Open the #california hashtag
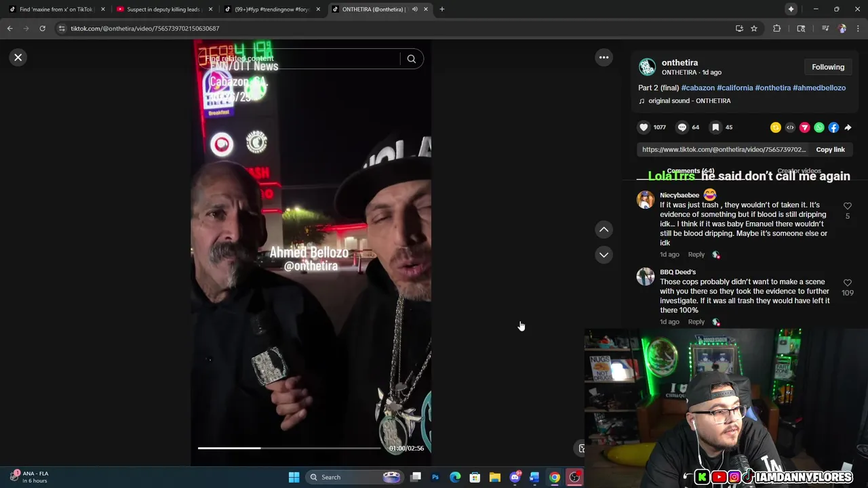The height and width of the screenshot is (488, 868). (735, 88)
